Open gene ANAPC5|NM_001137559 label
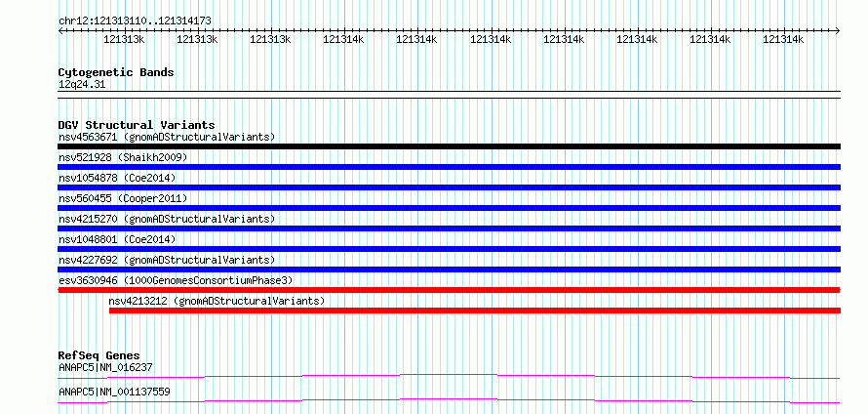Viewport: 868px width, 414px height. [114, 392]
